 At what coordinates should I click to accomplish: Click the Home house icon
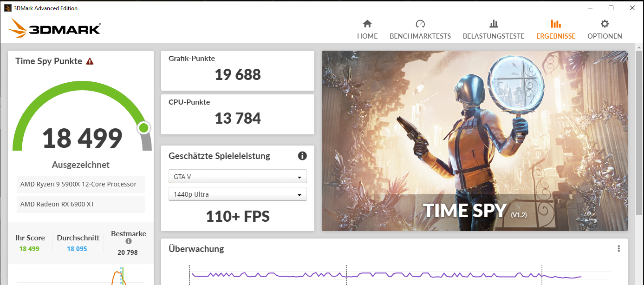367,24
